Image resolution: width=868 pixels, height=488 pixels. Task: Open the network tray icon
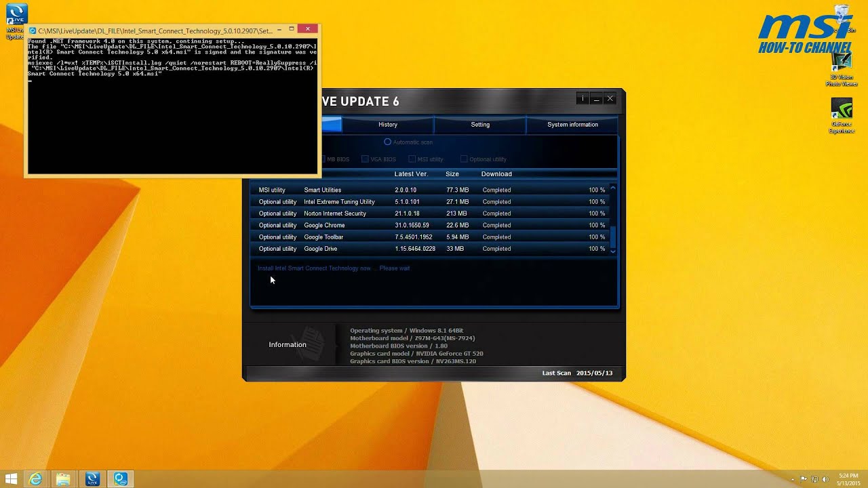[814, 479]
